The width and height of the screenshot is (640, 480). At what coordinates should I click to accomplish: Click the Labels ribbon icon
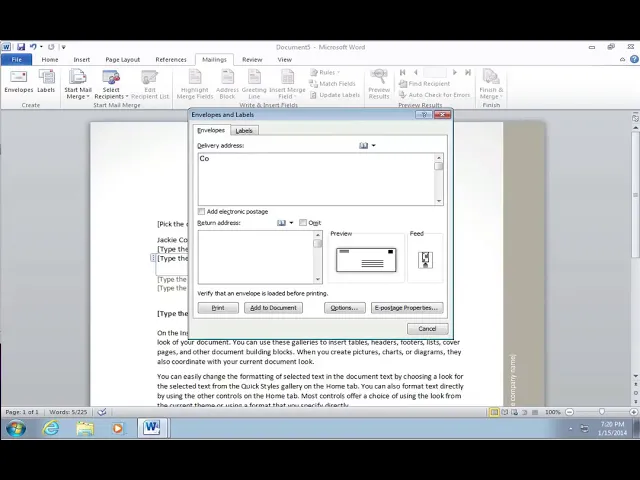(46, 82)
